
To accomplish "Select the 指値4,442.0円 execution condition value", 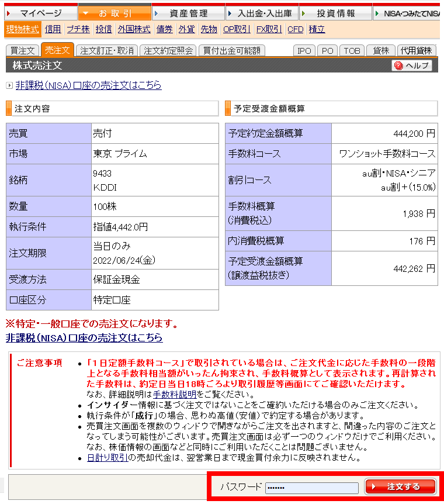I will tap(120, 227).
